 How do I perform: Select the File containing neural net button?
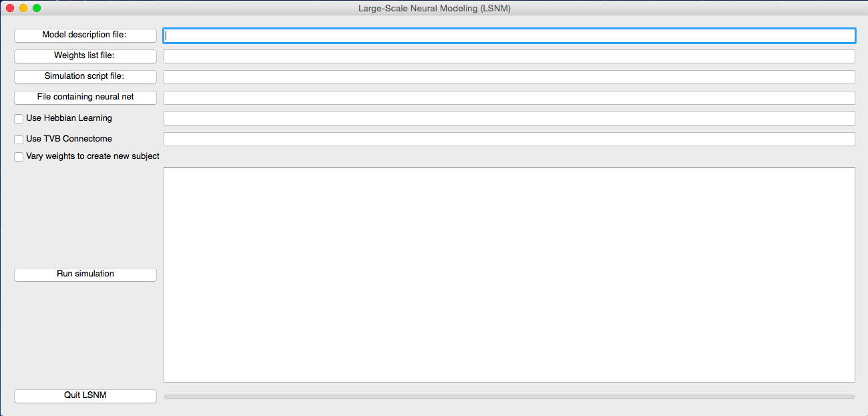click(x=85, y=97)
